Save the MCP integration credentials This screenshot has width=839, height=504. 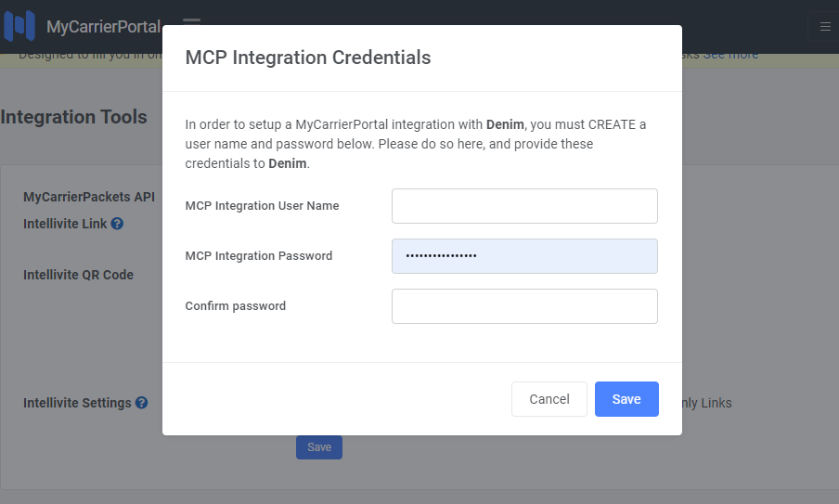pos(626,399)
